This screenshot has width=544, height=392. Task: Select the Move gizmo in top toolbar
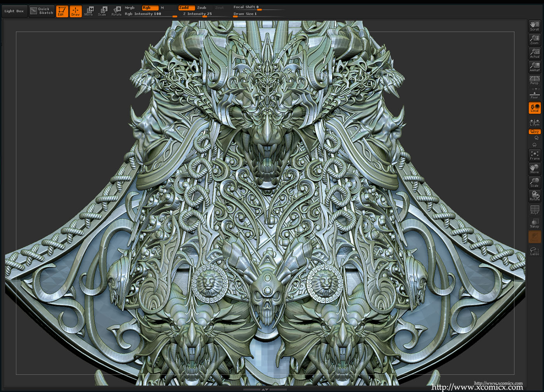pos(89,11)
